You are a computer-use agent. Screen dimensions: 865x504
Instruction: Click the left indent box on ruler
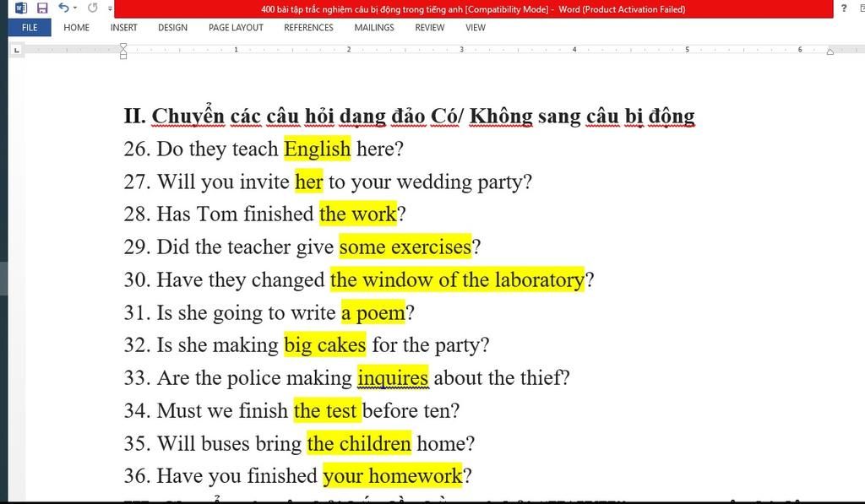(123, 57)
